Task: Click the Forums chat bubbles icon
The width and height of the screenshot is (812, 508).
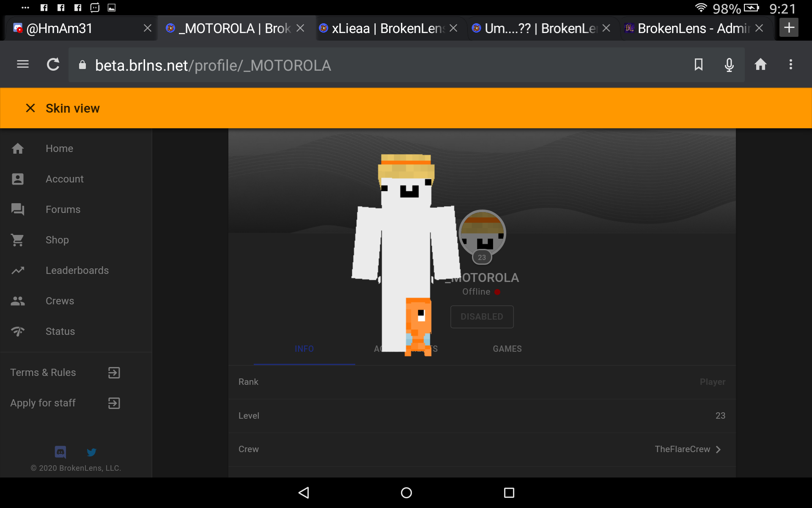Action: (x=18, y=210)
